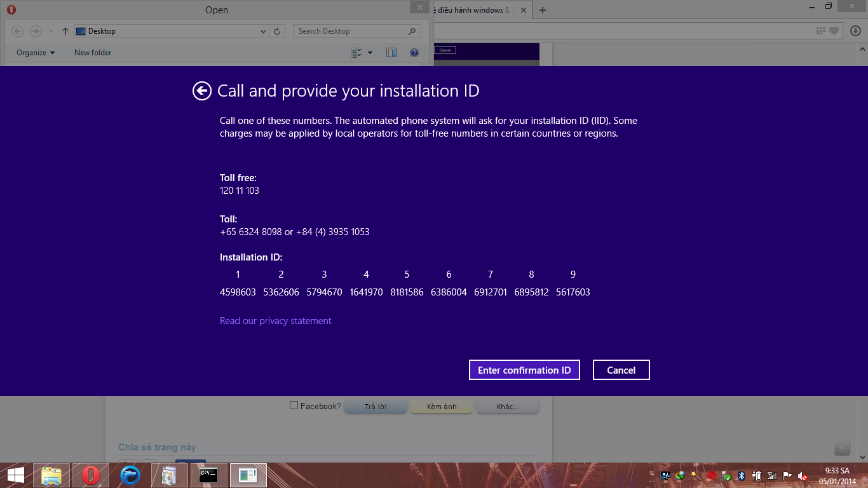Click the Trả lời button
Screen dimensions: 868x488
(x=376, y=407)
